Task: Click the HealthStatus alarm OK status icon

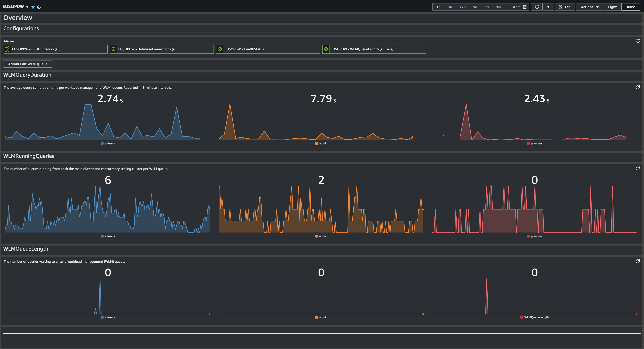Action: click(x=220, y=49)
